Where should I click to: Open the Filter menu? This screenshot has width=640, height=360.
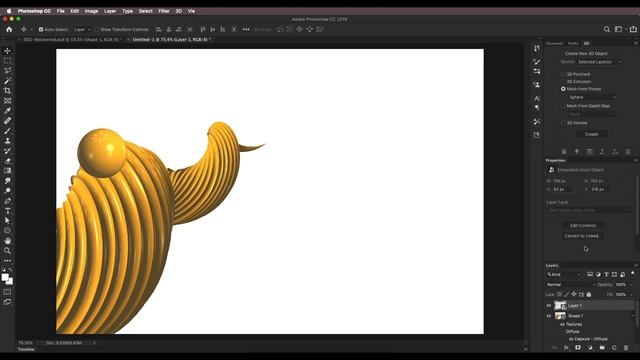pyautogui.click(x=164, y=11)
